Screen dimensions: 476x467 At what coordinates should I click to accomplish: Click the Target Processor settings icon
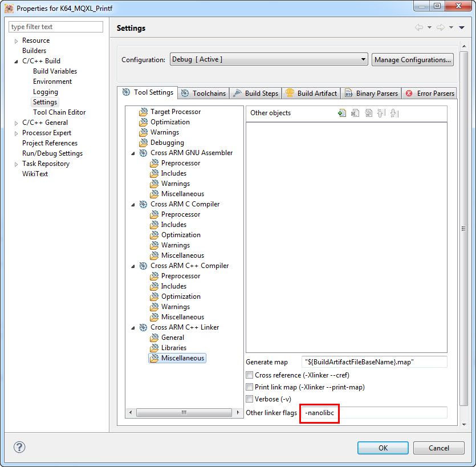pyautogui.click(x=143, y=112)
